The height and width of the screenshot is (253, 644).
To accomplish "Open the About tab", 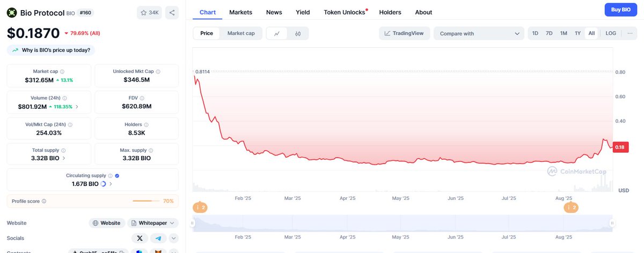I will (423, 12).
